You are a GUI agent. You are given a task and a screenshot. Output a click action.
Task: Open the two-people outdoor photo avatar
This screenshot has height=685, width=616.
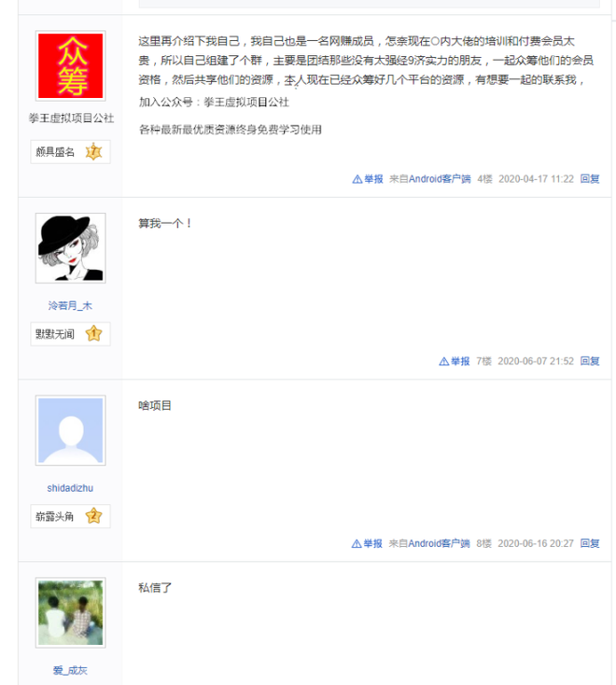pos(70,612)
